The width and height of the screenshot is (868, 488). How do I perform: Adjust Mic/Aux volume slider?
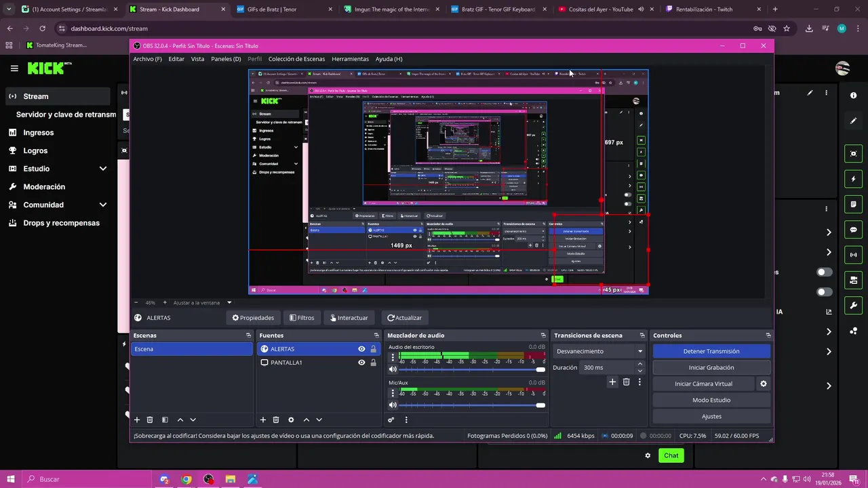(472, 405)
